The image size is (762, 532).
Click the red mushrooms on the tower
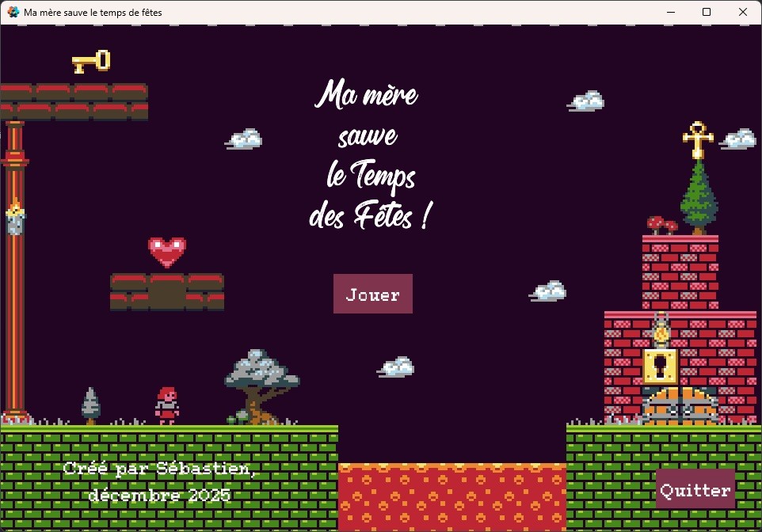point(661,226)
